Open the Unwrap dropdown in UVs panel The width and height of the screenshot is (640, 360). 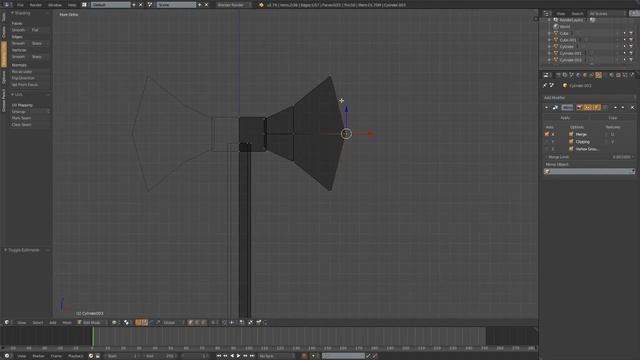(x=30, y=111)
